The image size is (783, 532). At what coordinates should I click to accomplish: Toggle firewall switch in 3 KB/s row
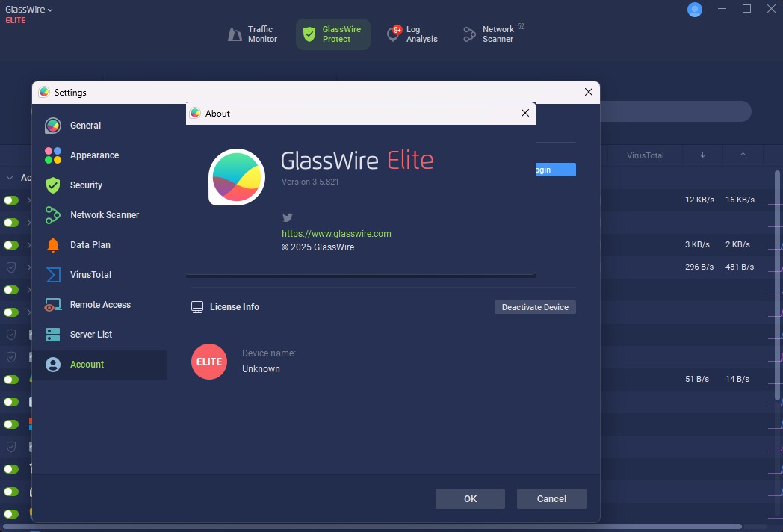click(11, 245)
